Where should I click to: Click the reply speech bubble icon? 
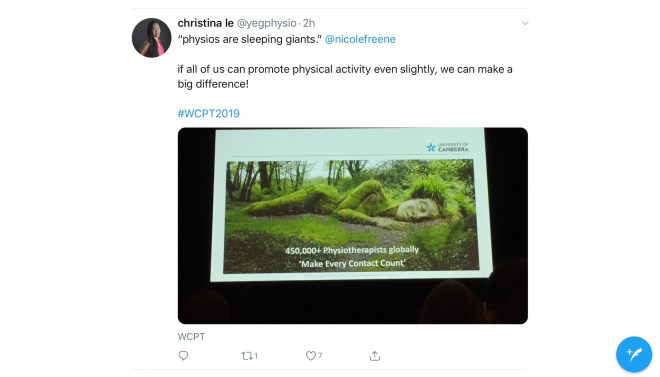point(183,356)
